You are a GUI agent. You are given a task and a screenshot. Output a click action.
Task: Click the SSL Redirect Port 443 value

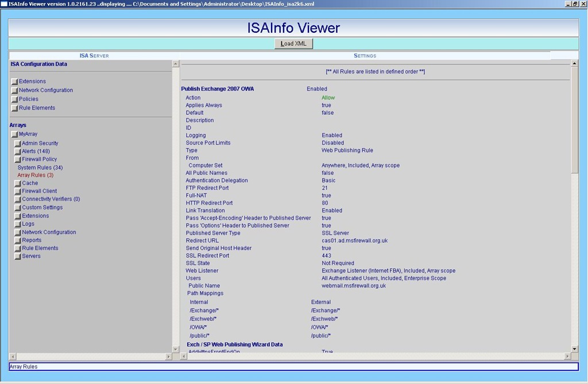click(326, 256)
